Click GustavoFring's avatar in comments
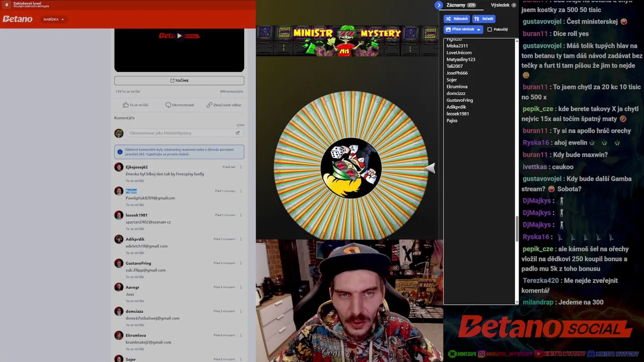The width and height of the screenshot is (644, 362). pos(119,263)
